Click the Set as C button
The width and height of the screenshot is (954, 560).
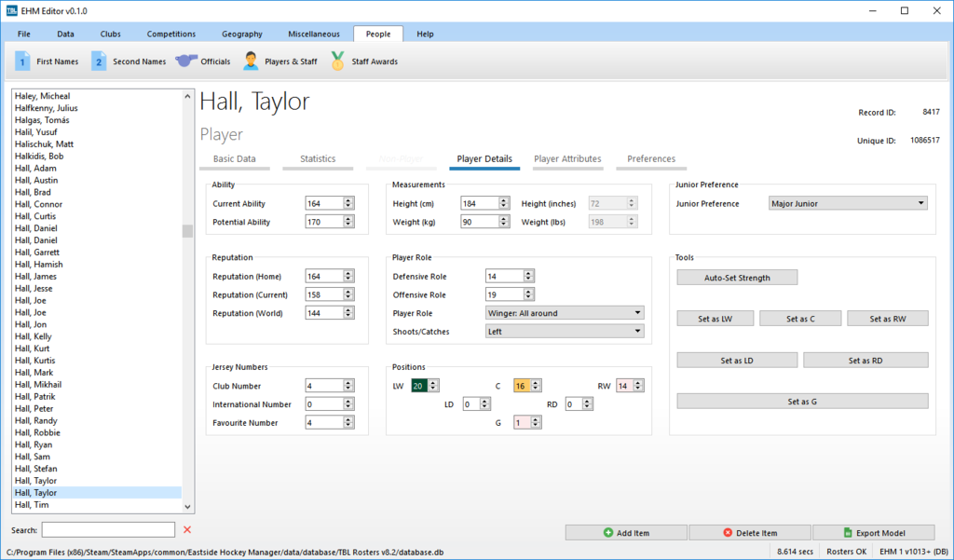pos(800,319)
